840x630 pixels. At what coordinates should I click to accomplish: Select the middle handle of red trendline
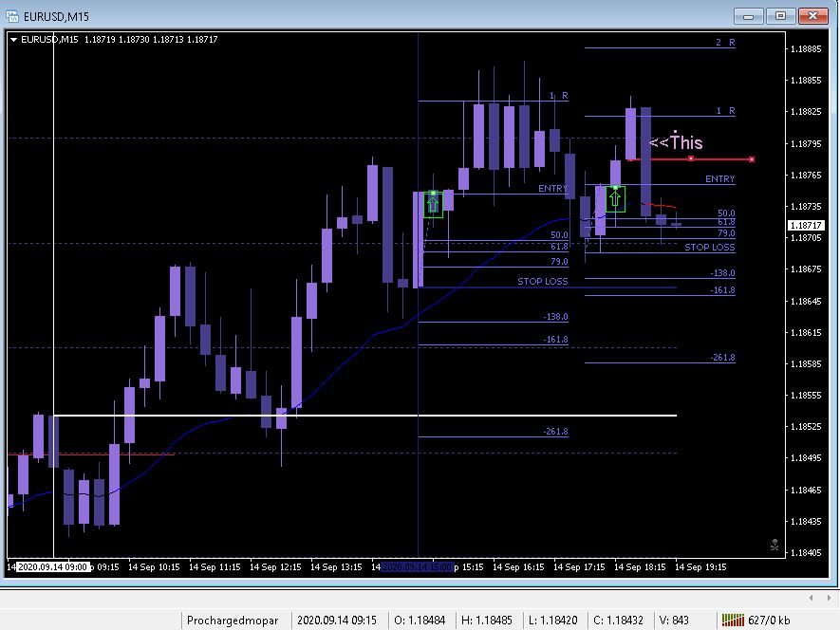[691, 158]
